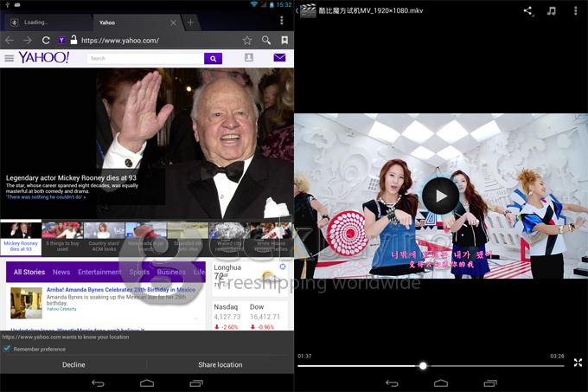Tap home button under video player
Viewport: 588px width, 392px height.
click(441, 383)
